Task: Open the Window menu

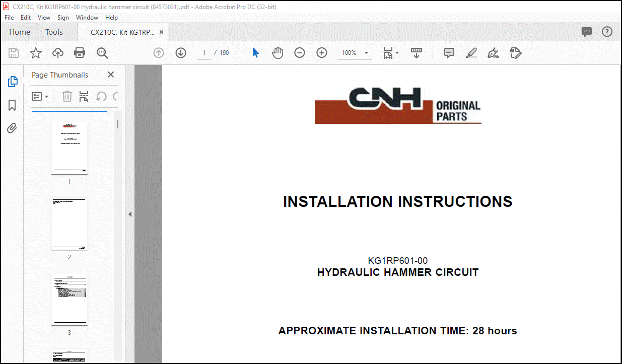Action: click(87, 18)
